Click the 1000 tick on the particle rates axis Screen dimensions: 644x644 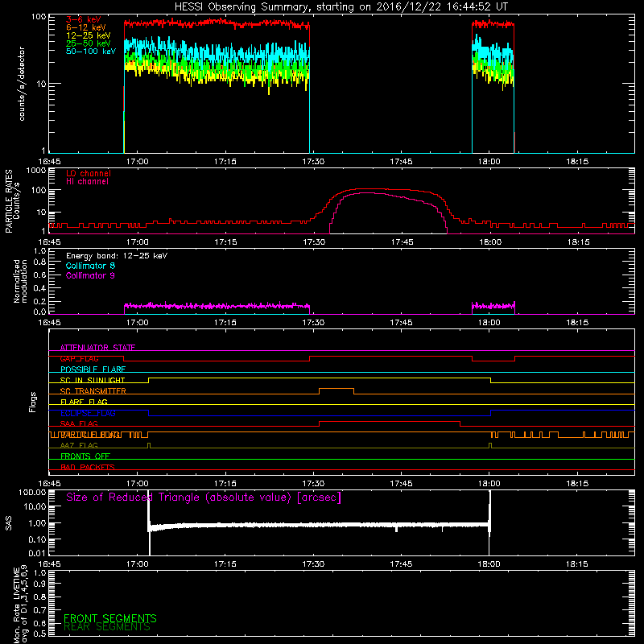click(36, 171)
